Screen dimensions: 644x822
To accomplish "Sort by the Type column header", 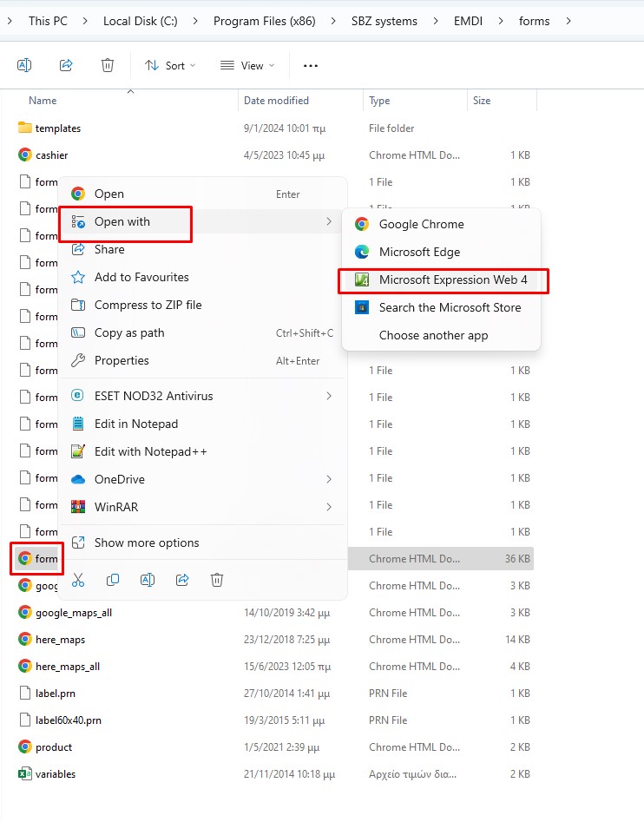I will tap(379, 101).
